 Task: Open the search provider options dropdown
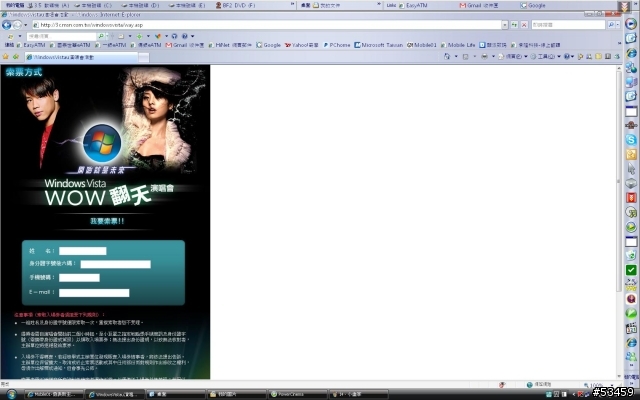click(618, 25)
